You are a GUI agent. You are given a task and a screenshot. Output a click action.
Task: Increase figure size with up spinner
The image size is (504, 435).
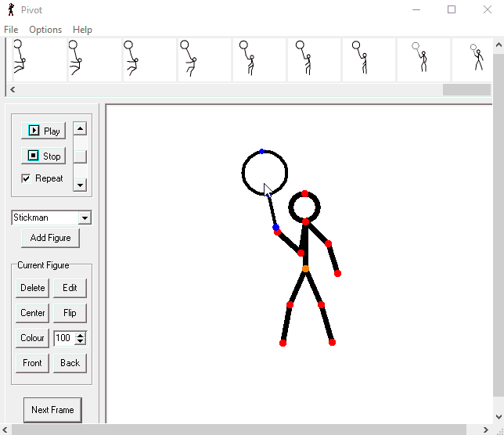tap(81, 335)
